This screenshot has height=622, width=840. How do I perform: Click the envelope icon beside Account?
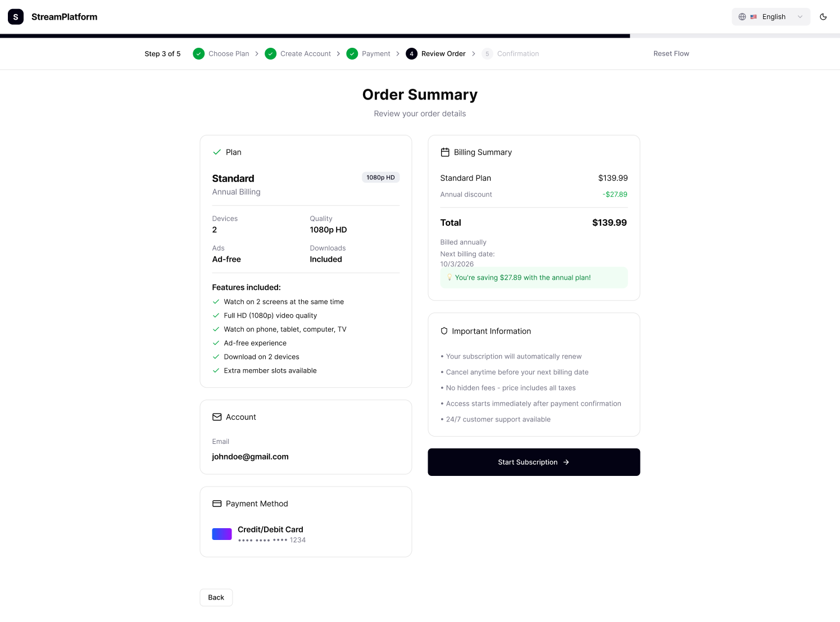coord(217,417)
